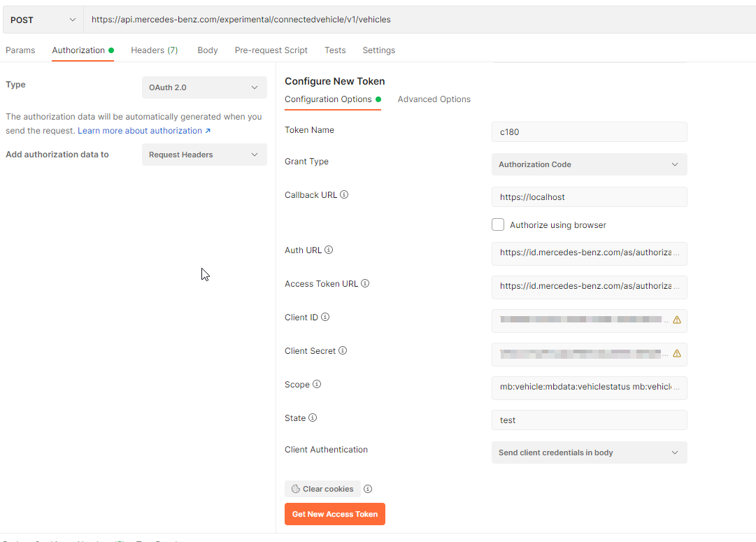The image size is (756, 542).
Task: Expand the Request Headers dropdown
Action: (x=204, y=155)
